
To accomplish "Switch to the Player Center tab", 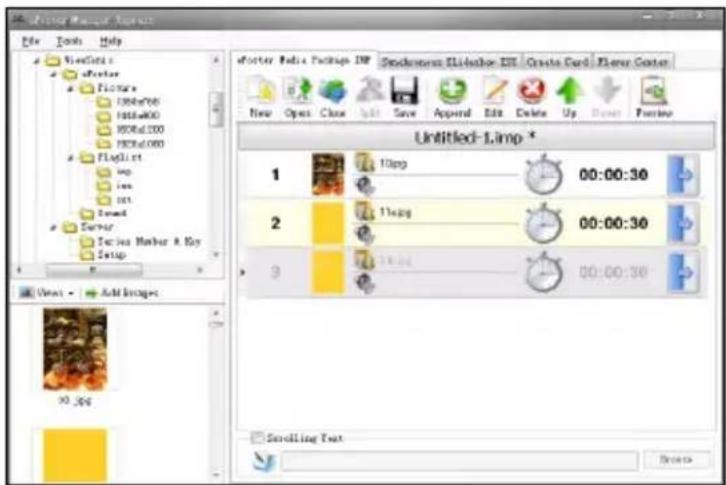I will pos(632,62).
